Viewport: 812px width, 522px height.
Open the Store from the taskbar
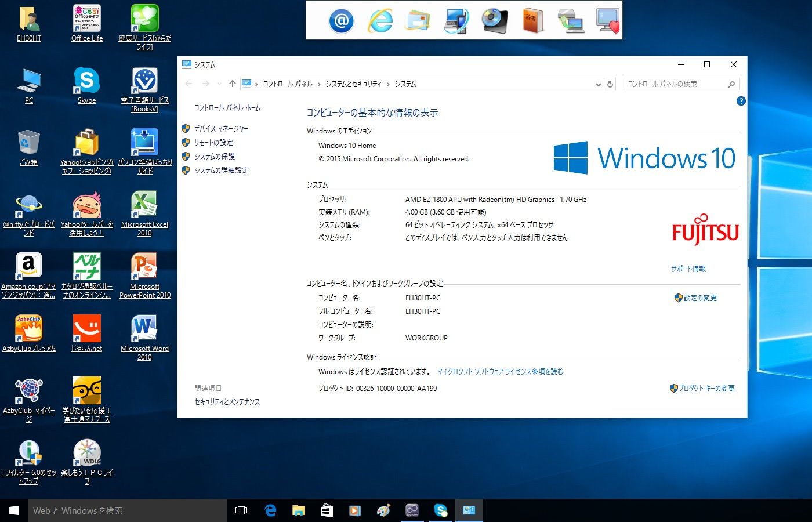327,510
